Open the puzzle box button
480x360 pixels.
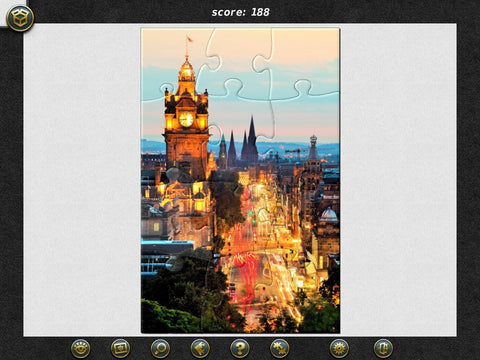pyautogui.click(x=20, y=18)
